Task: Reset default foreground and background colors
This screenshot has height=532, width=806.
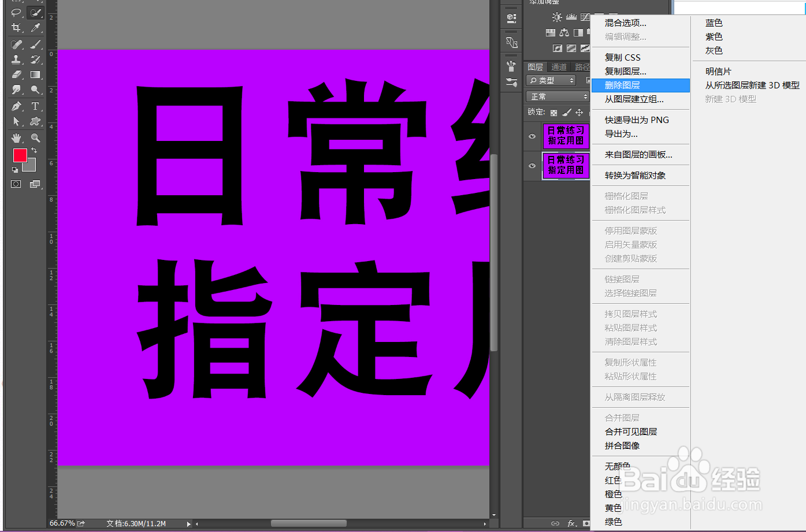Action: 14,170
